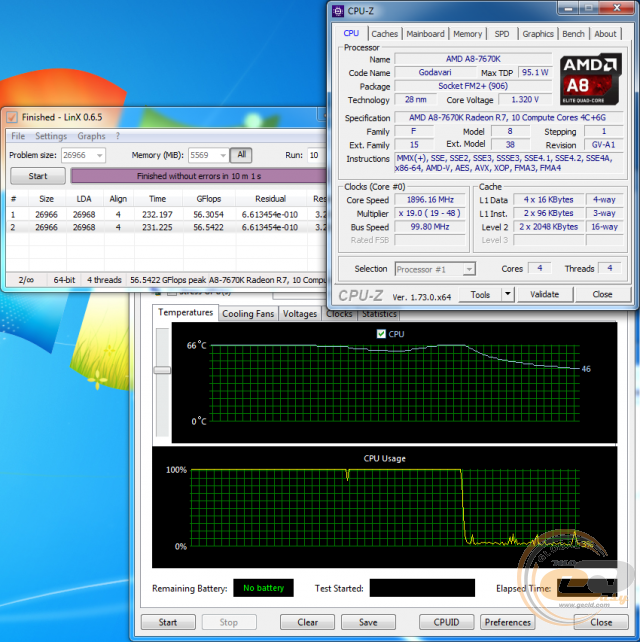Click the Test Started field
This screenshot has width=640, height=642.
422,588
